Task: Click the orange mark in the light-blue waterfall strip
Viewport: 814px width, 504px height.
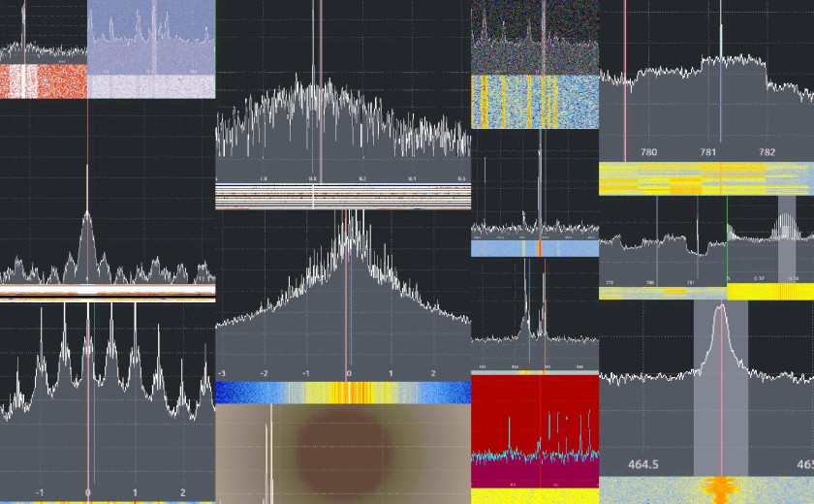Action: pyautogui.click(x=539, y=249)
